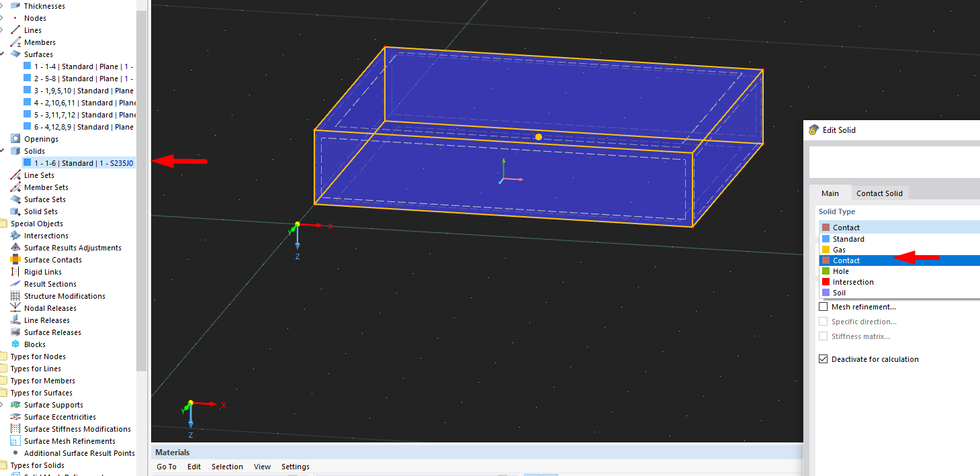
Task: Click View in the Materials panel
Action: 262,466
